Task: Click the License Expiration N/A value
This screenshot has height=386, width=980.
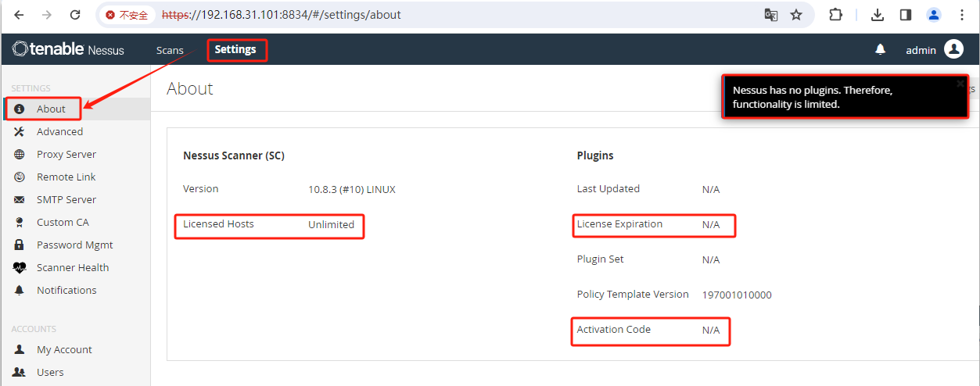Action: tap(711, 224)
